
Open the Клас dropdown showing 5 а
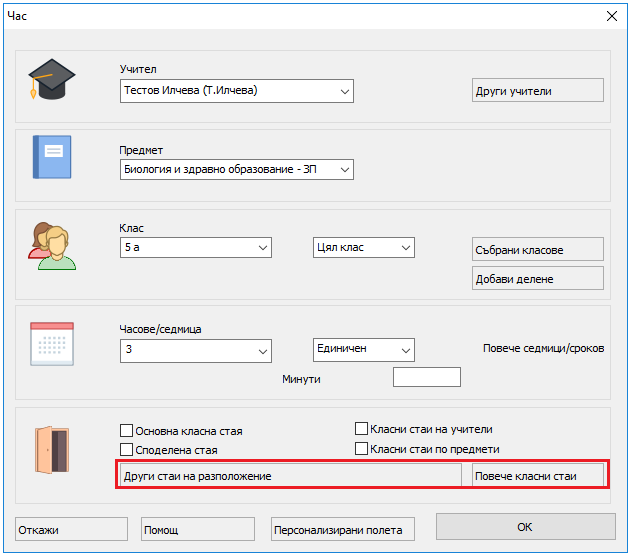(x=263, y=248)
